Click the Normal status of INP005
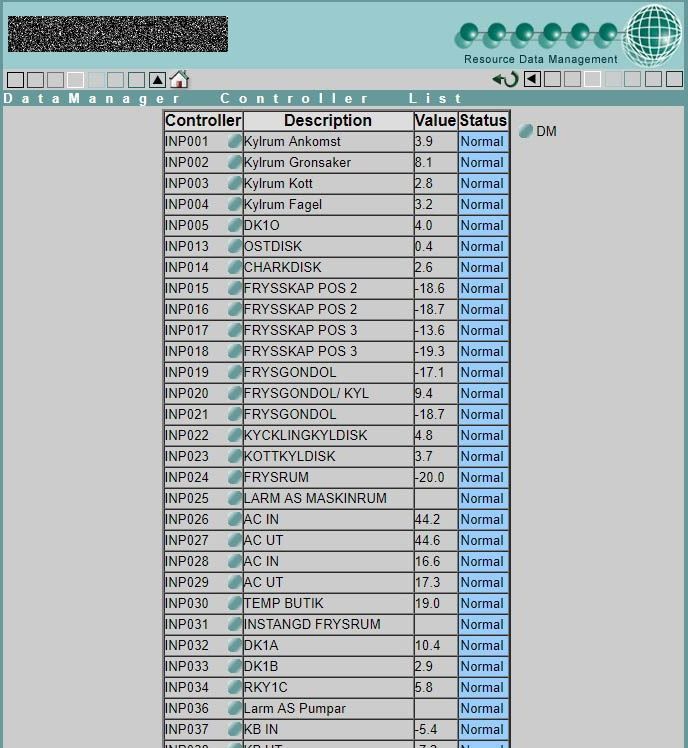Viewport: 688px width, 748px height. tap(482, 226)
